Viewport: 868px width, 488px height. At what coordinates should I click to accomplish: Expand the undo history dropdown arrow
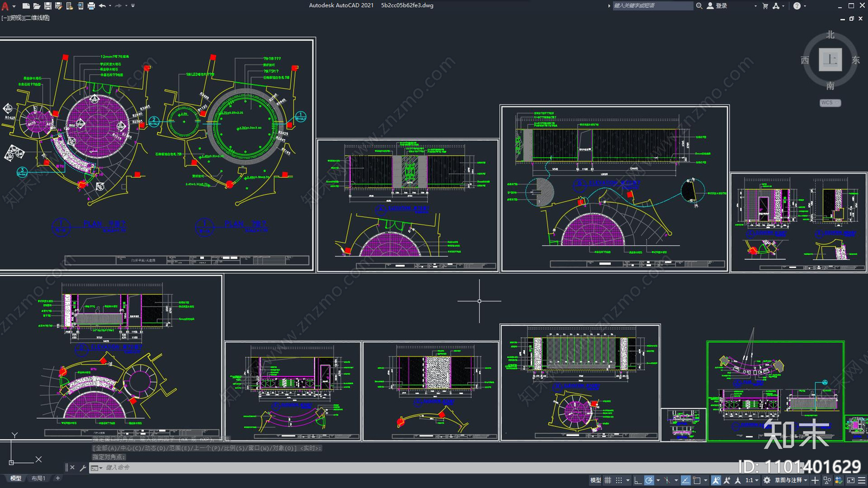[x=110, y=6]
